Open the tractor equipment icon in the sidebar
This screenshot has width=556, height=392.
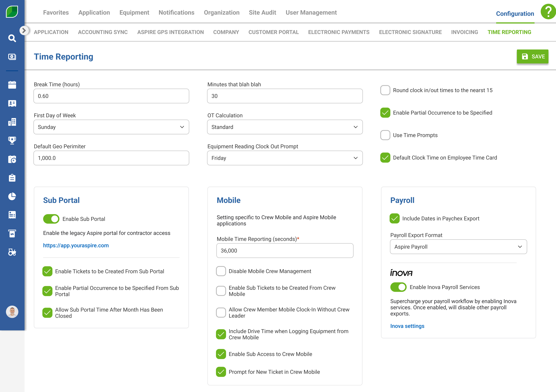pyautogui.click(x=12, y=252)
